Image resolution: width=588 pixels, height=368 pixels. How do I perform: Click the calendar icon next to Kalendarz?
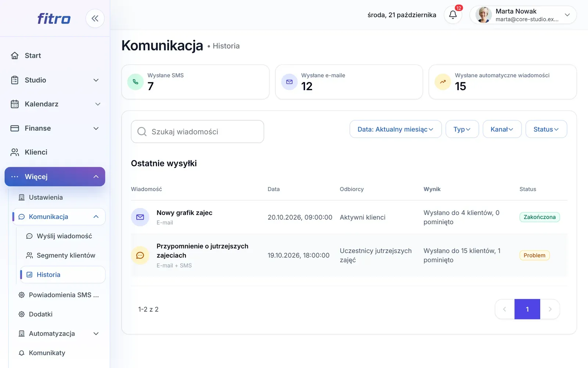(15, 104)
